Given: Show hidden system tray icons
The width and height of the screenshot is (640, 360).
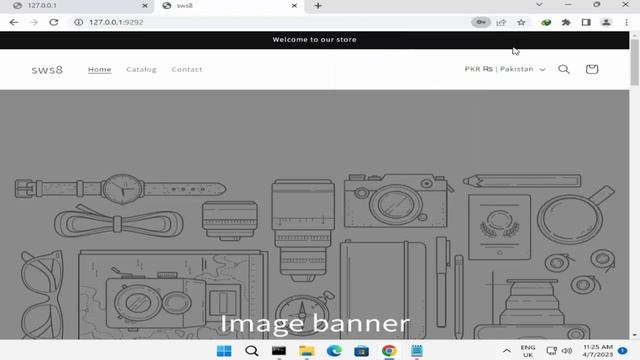Looking at the screenshot, I should tap(507, 351).
